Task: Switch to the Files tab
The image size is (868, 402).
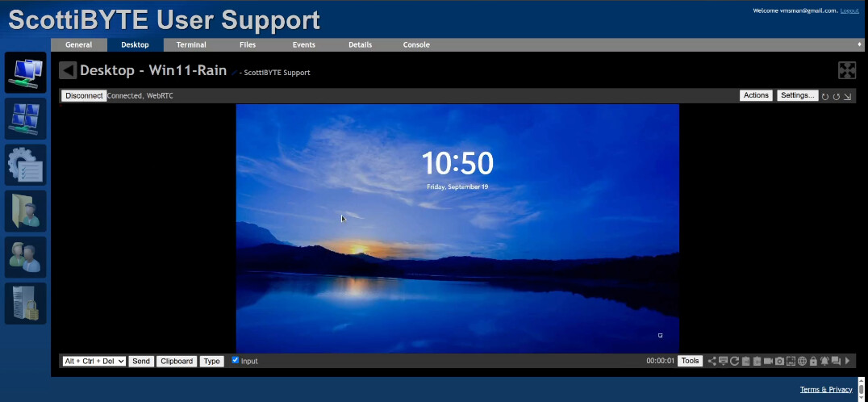Action: (248, 45)
